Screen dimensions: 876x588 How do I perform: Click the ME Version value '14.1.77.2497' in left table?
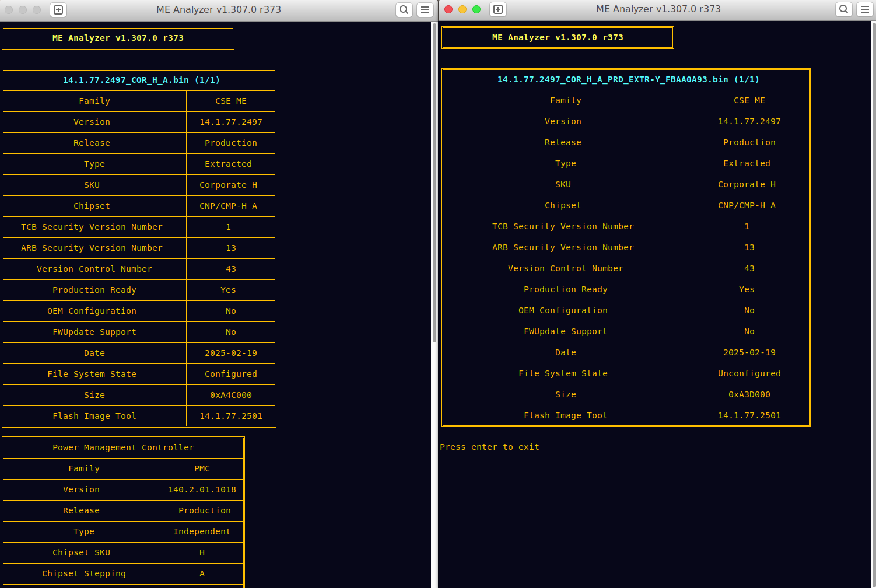coord(231,122)
